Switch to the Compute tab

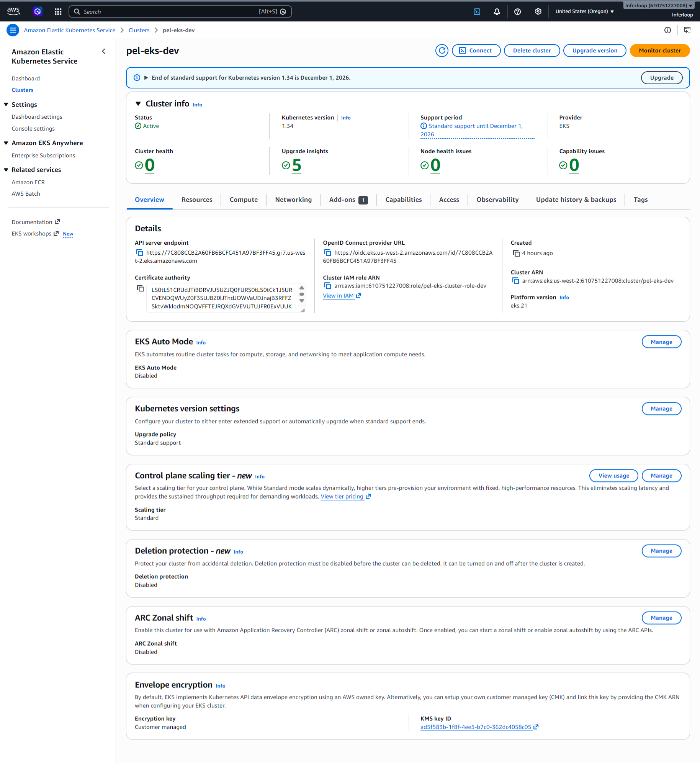244,200
